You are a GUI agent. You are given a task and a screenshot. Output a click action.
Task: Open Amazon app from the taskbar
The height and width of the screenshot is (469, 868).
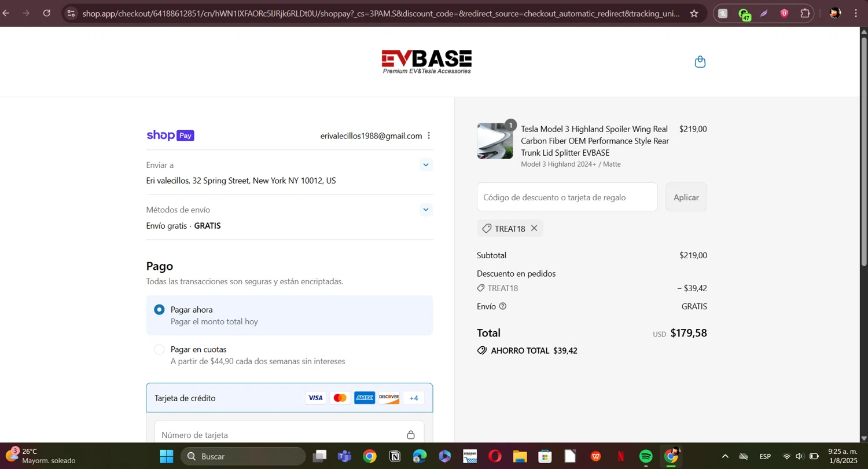point(470,456)
